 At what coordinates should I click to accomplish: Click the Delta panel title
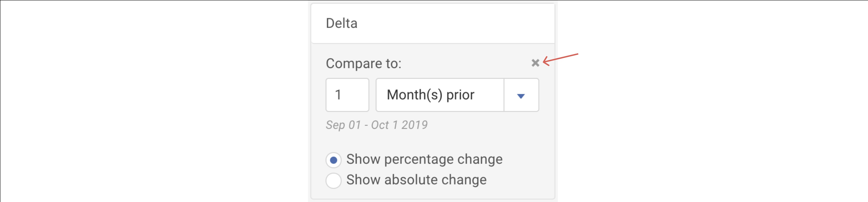tap(341, 23)
